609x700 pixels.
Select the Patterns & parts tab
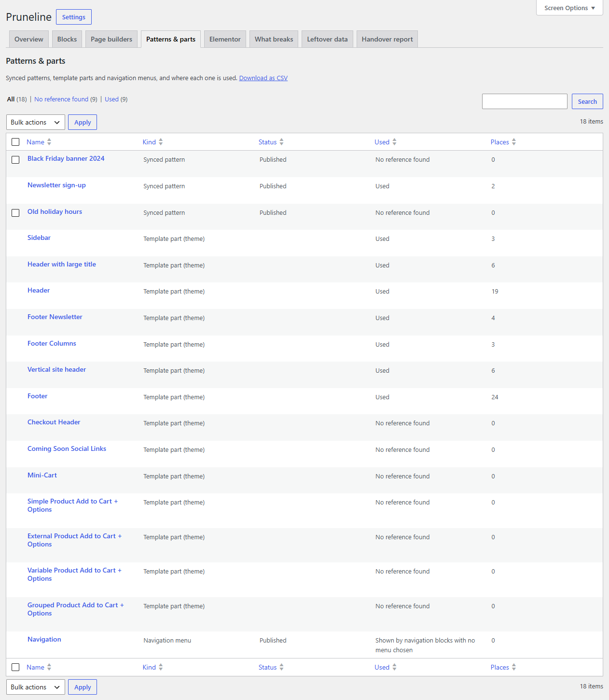click(171, 39)
